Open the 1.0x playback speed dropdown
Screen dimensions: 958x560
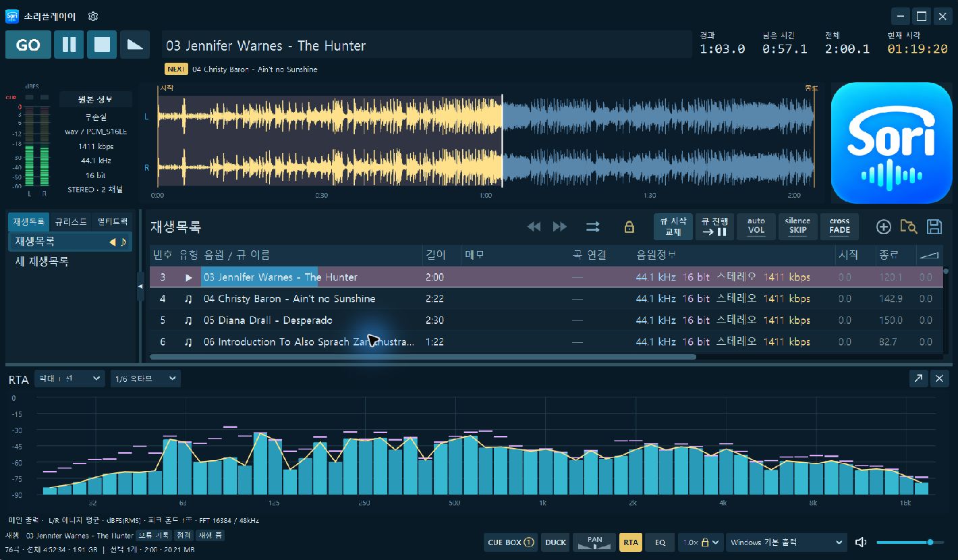coord(701,542)
